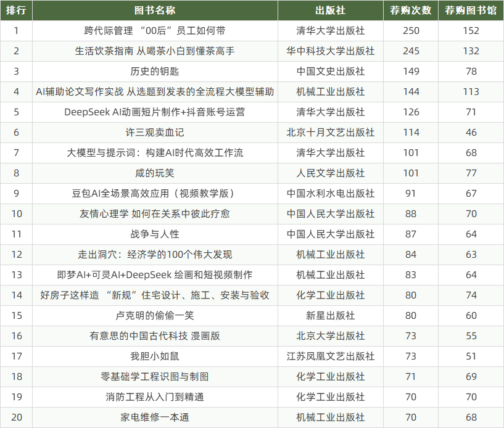Image resolution: width=504 pixels, height=428 pixels.
Task: Select the 出版社 column header
Action: tap(330, 10)
